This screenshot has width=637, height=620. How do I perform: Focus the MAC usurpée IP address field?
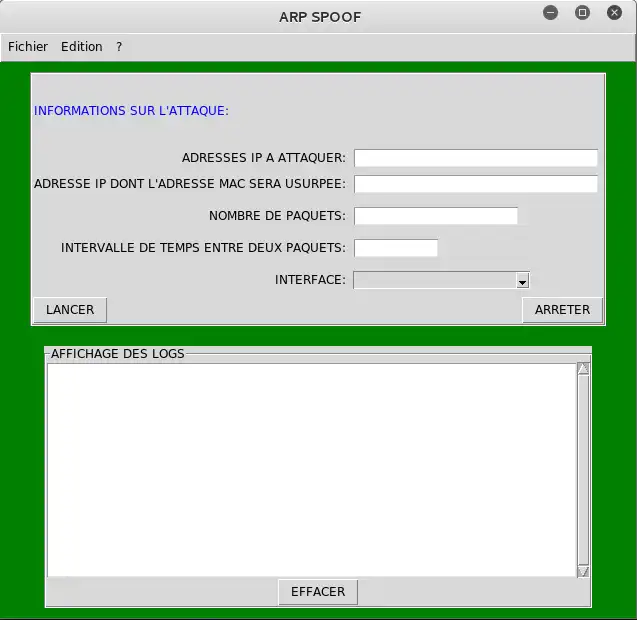tap(476, 184)
